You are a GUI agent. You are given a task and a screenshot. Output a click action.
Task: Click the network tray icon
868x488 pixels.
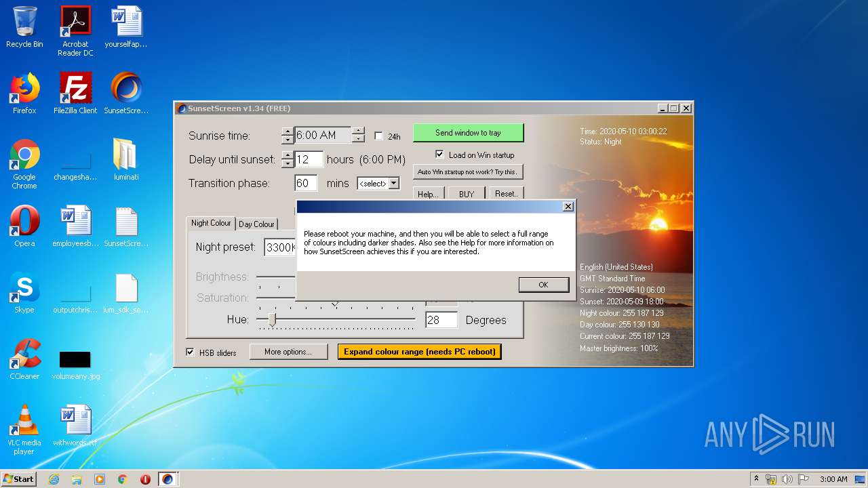(771, 479)
